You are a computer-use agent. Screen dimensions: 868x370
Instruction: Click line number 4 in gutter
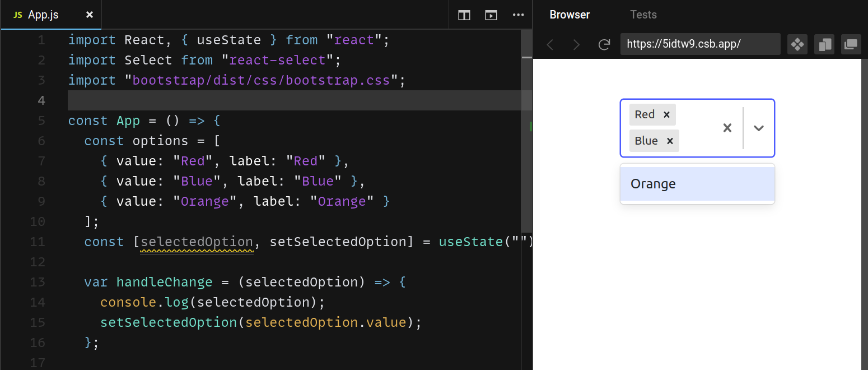(41, 100)
